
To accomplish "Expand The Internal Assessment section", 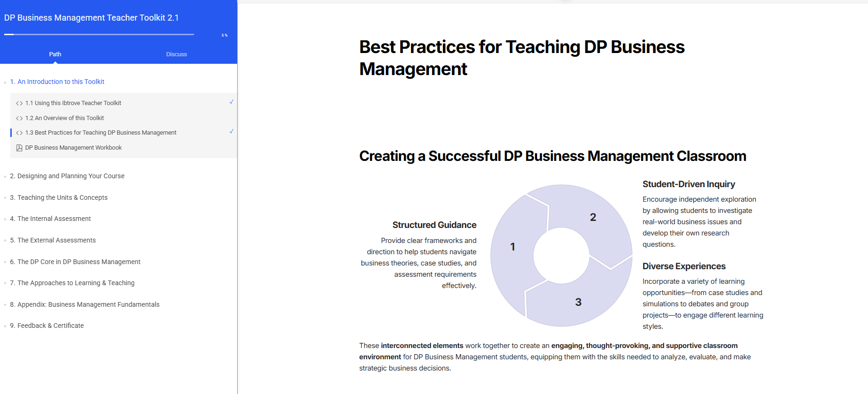I will click(54, 219).
